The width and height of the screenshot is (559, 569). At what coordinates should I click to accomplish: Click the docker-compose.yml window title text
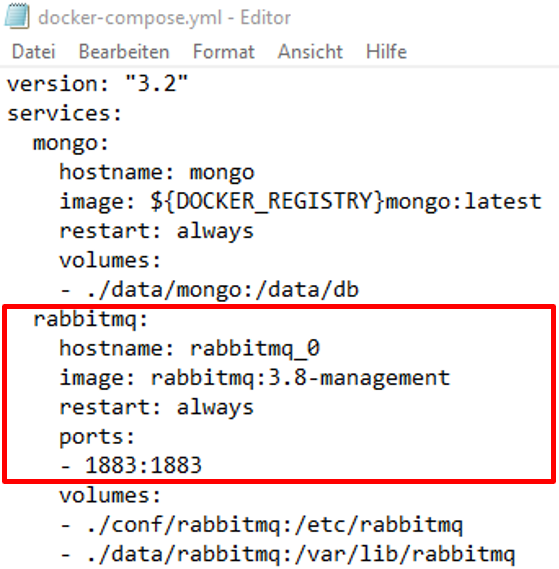pos(164,17)
